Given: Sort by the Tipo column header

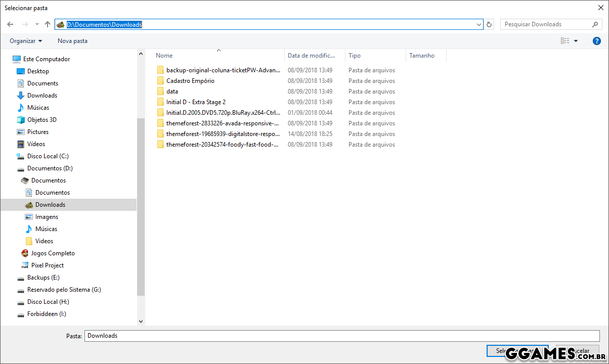Looking at the screenshot, I should 355,56.
